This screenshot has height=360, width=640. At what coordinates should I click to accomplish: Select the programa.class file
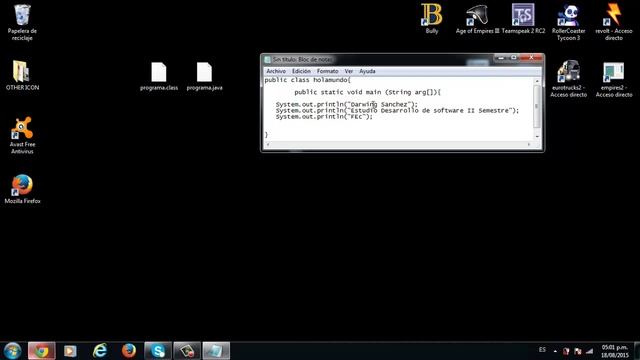(159, 76)
